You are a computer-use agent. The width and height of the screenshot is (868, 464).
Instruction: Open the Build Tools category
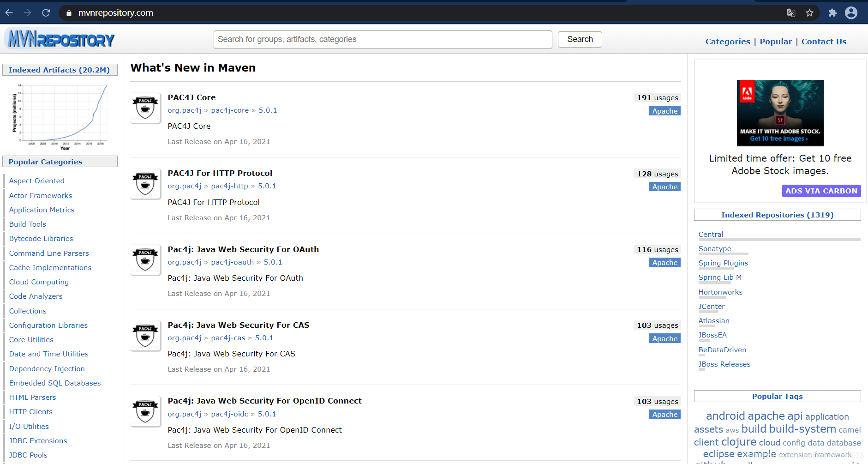28,224
